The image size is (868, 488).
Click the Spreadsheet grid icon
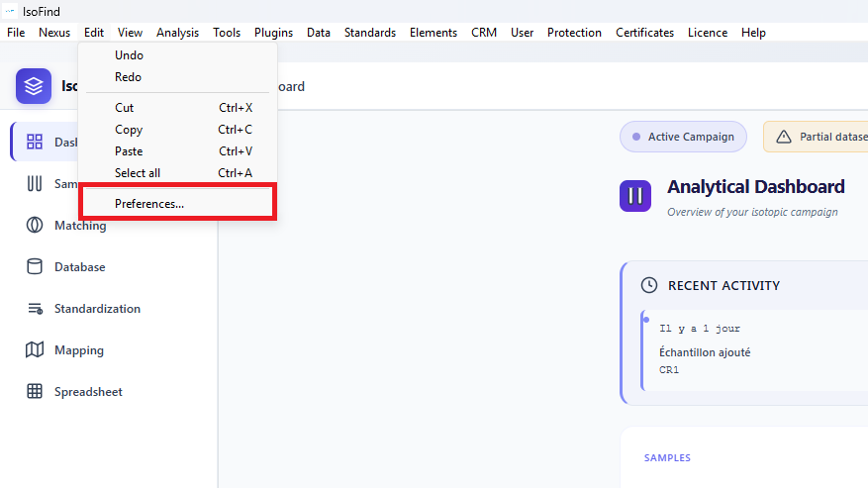click(x=35, y=391)
